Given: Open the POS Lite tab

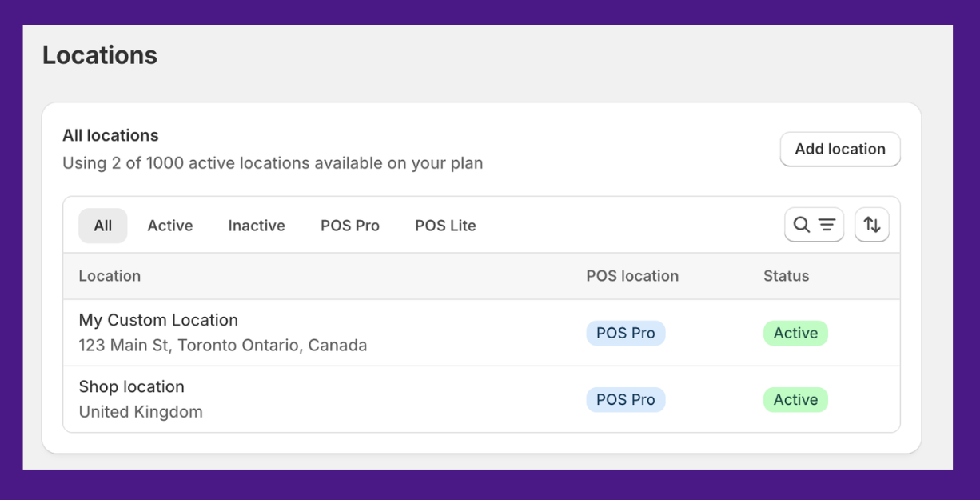Looking at the screenshot, I should [445, 226].
